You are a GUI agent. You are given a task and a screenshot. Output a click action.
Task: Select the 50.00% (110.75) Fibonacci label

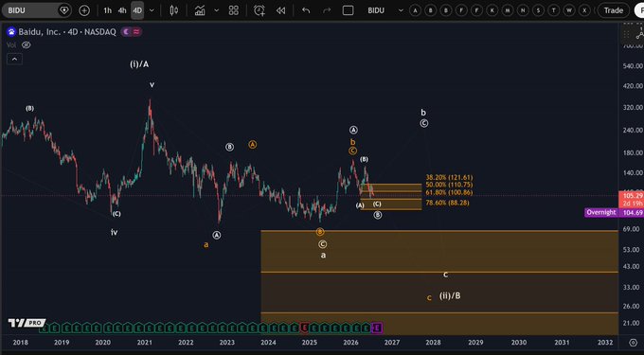click(449, 185)
